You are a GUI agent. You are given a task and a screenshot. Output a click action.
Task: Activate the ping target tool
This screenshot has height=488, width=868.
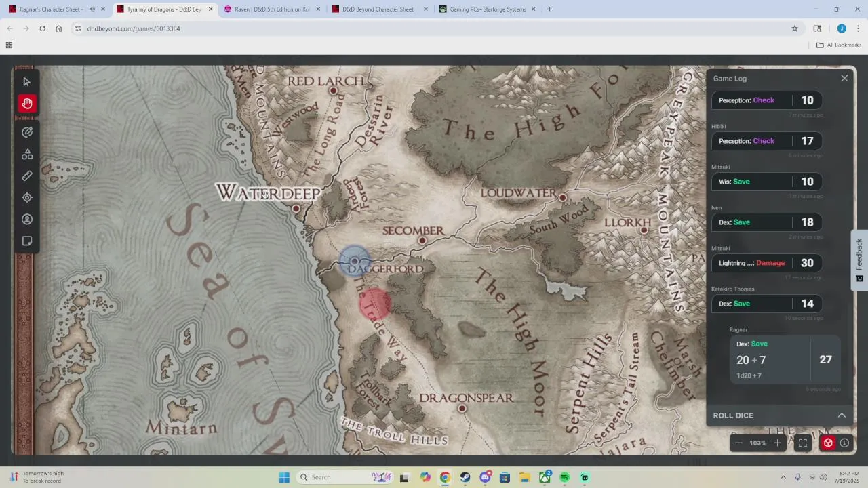(27, 197)
